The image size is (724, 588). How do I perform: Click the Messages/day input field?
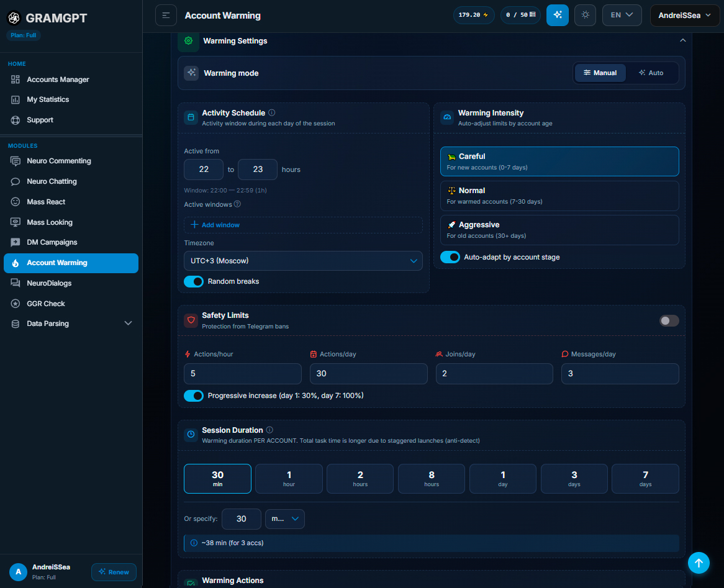click(620, 374)
